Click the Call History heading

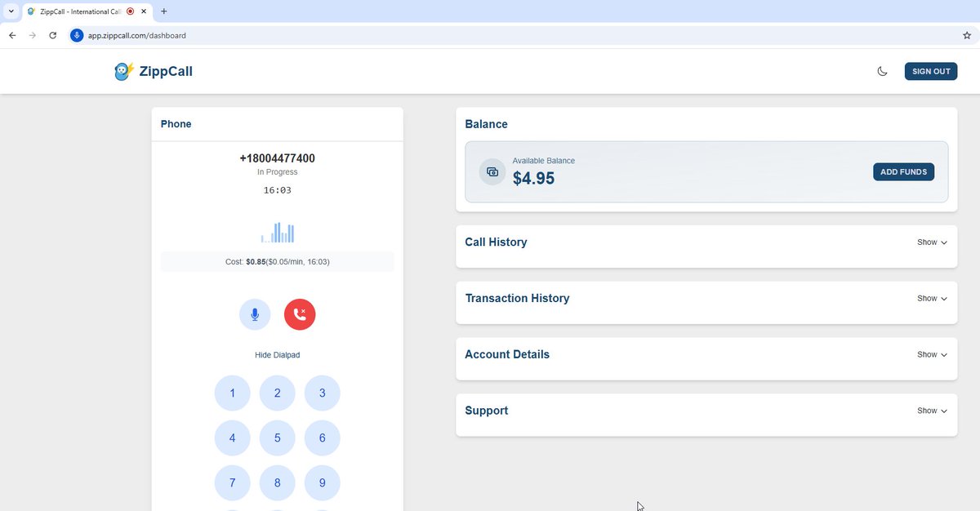click(x=496, y=242)
